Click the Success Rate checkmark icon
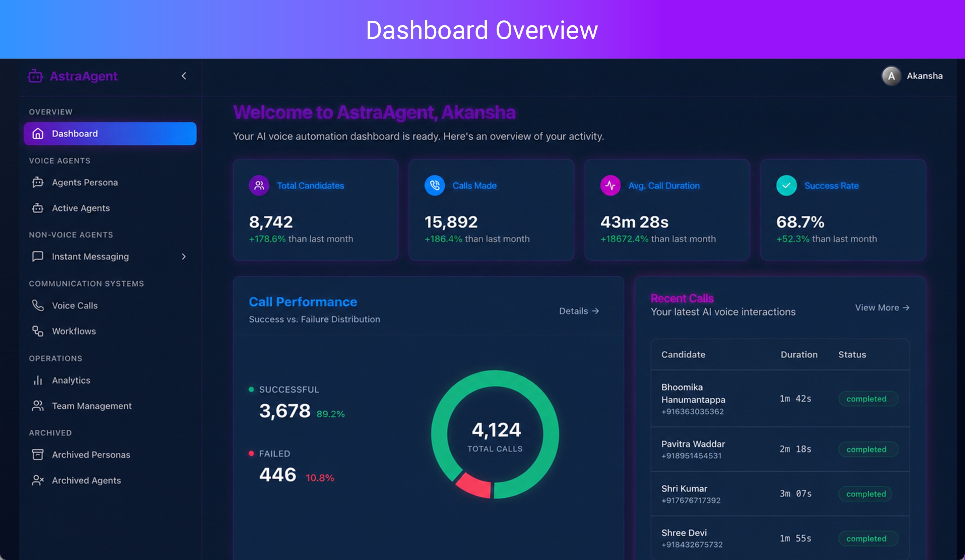Image resolution: width=965 pixels, height=560 pixels. pyautogui.click(x=786, y=185)
